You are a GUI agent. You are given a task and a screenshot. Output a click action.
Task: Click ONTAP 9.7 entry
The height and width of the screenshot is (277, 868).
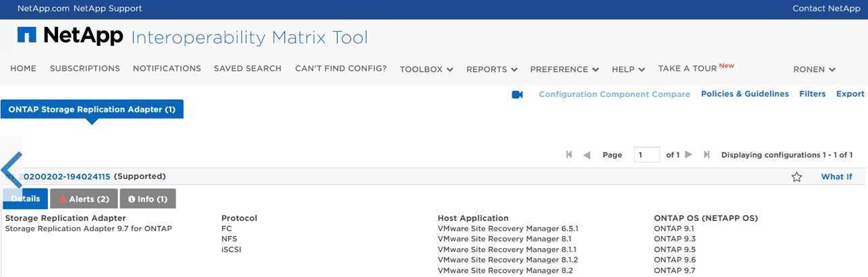[674, 270]
